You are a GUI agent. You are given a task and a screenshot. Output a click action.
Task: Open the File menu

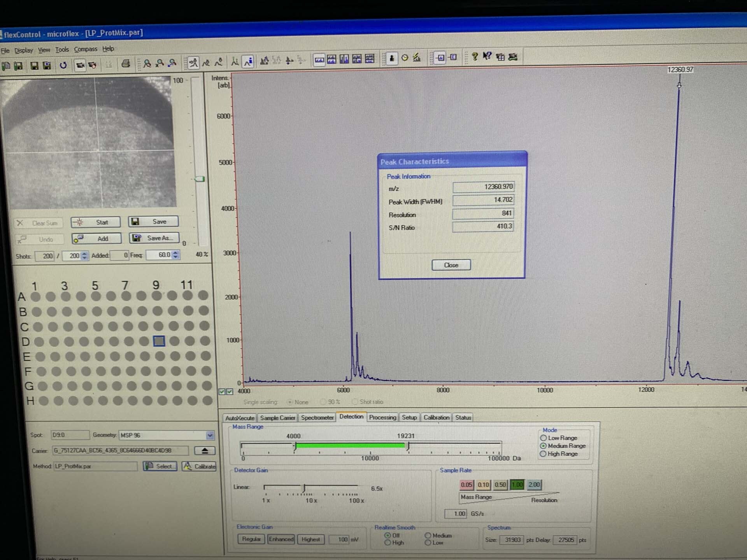[5, 51]
